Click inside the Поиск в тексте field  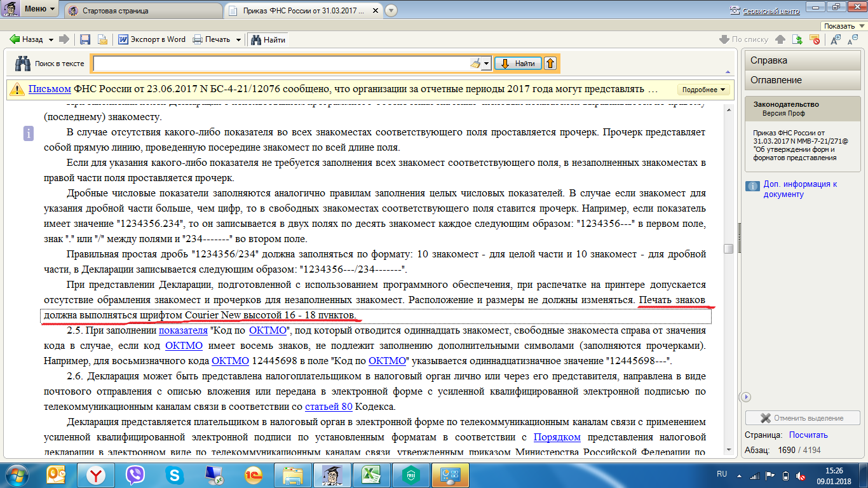(281, 64)
